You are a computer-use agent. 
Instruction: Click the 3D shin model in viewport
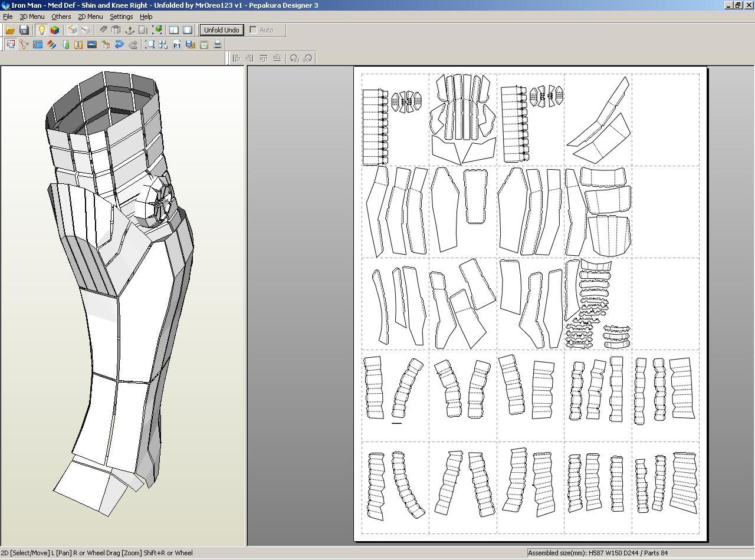(121, 295)
